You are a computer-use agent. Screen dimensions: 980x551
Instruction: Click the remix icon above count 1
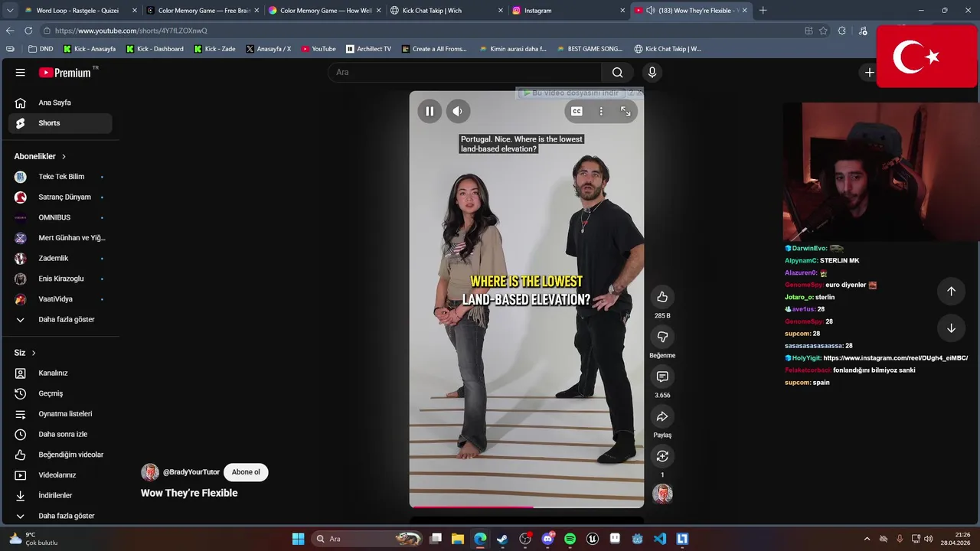[662, 456]
